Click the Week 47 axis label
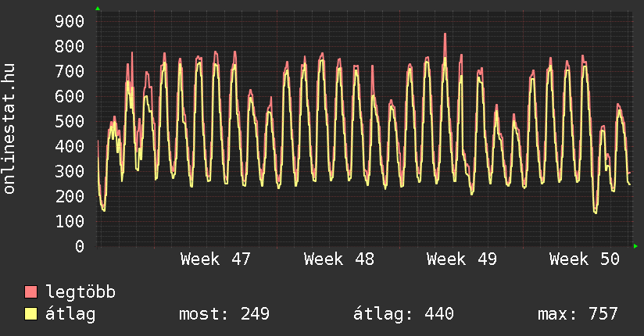Screen dimensions: 644x336 click(215, 259)
